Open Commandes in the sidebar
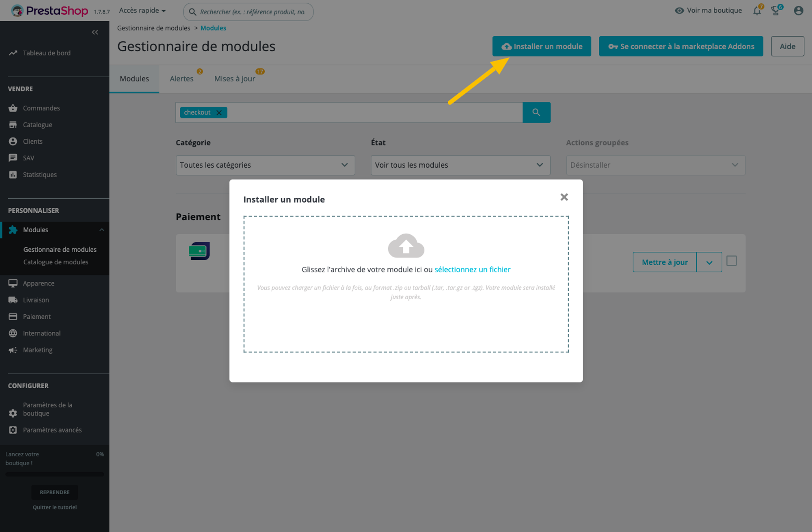The width and height of the screenshot is (812, 532). (41, 108)
